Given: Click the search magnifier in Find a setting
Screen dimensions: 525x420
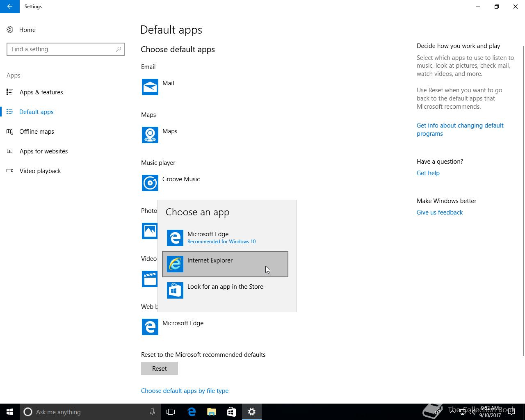Looking at the screenshot, I should (119, 49).
